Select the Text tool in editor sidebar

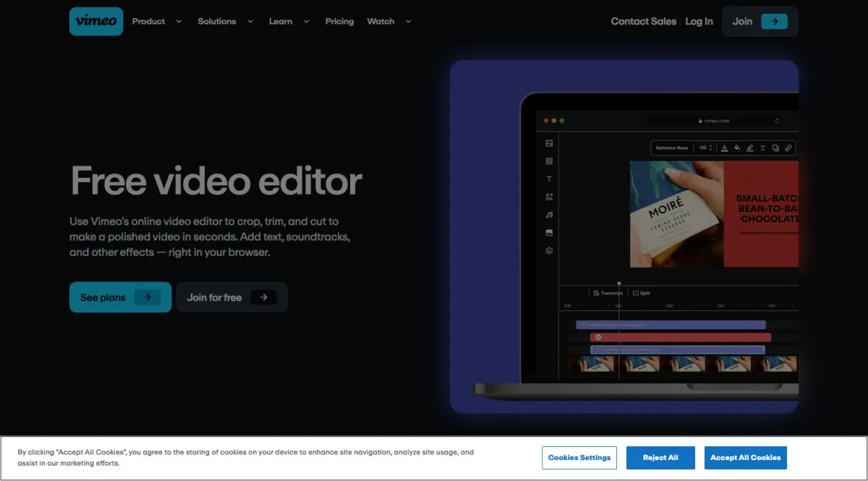[x=549, y=179]
